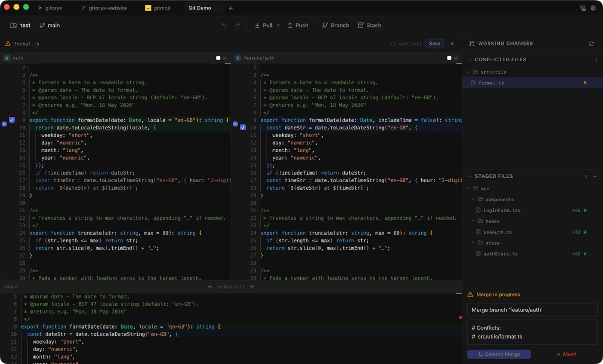Go to next conflict with down chevron
Screen dimensions: 603x364
252,287
